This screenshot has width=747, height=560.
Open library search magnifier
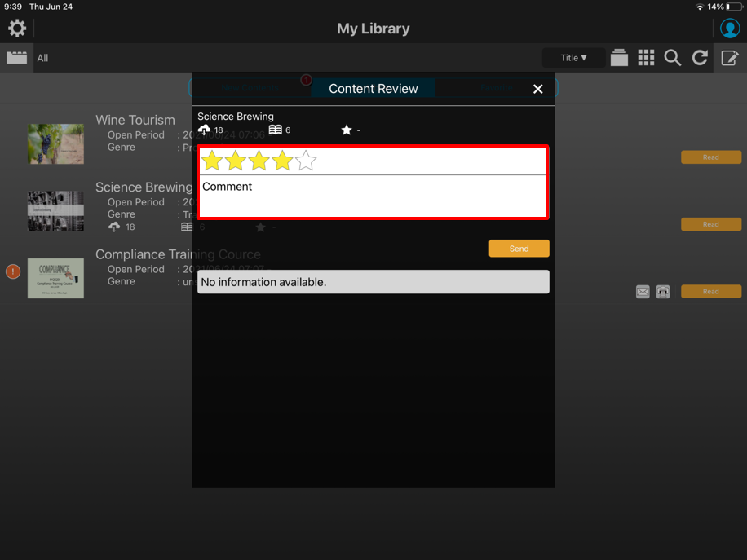coord(673,58)
